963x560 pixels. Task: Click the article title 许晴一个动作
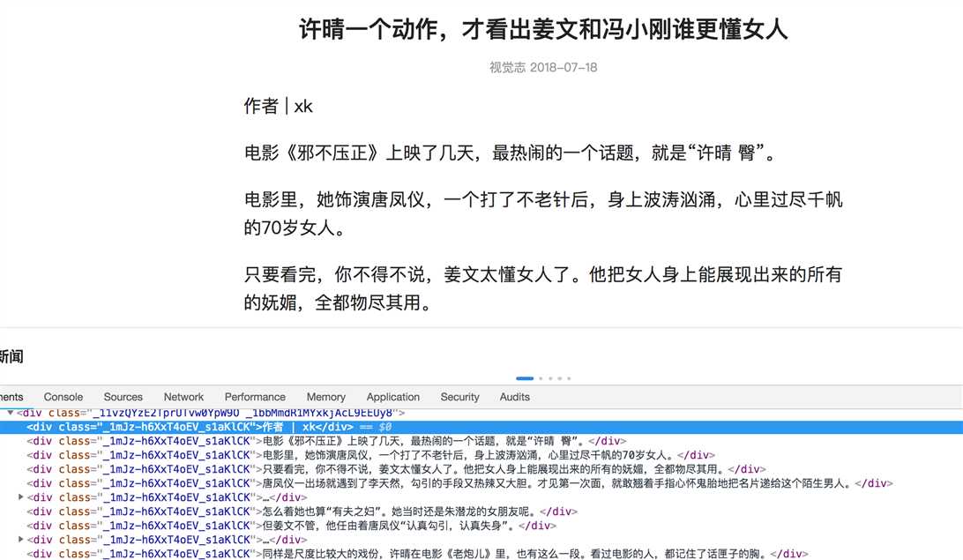[543, 29]
